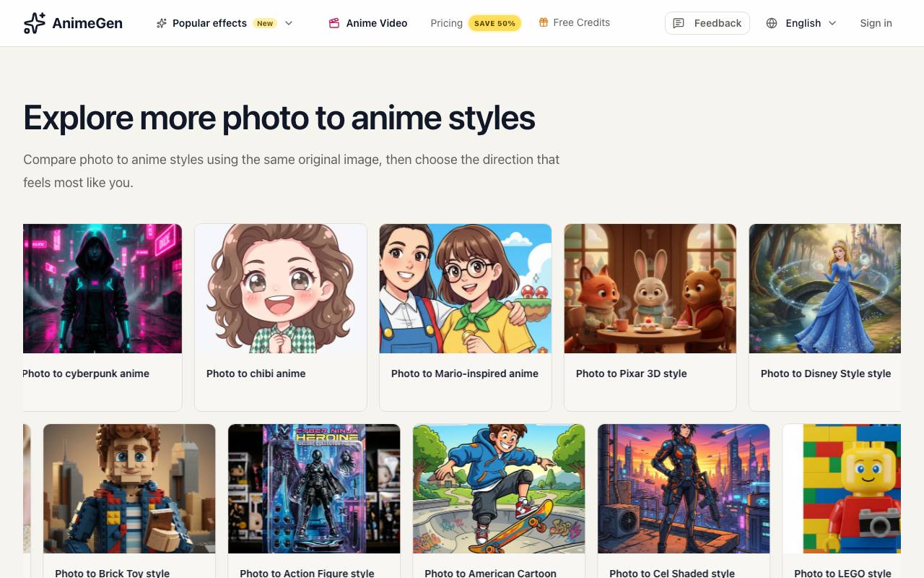Screen dimensions: 924x578
Task: Click 'Photo to Mario-inspired anime' label
Action: pyautogui.click(x=465, y=374)
